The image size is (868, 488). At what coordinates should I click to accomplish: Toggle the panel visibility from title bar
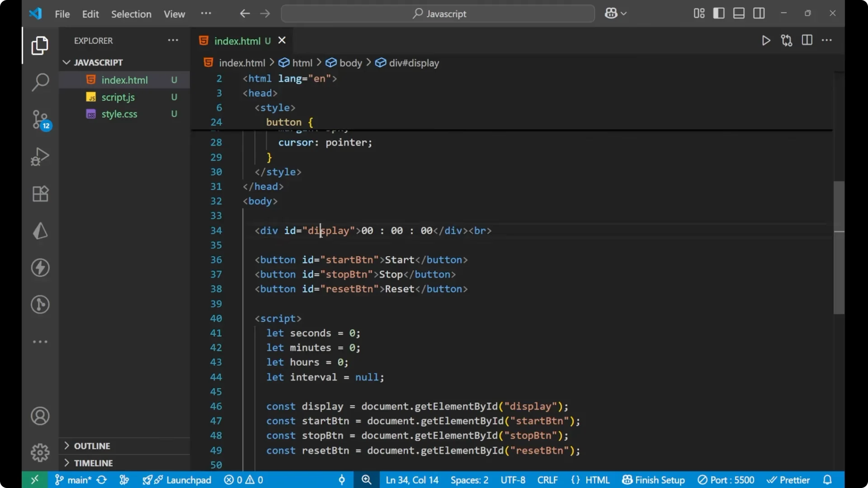point(739,13)
